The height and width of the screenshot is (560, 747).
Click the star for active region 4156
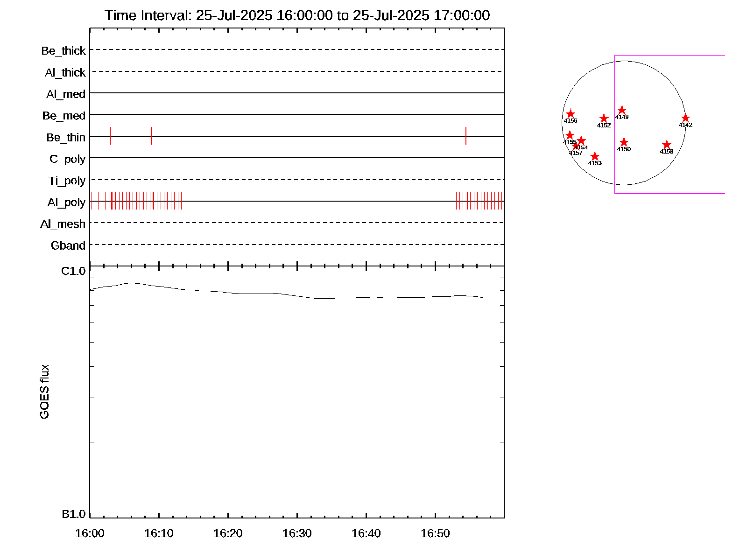coord(570,114)
